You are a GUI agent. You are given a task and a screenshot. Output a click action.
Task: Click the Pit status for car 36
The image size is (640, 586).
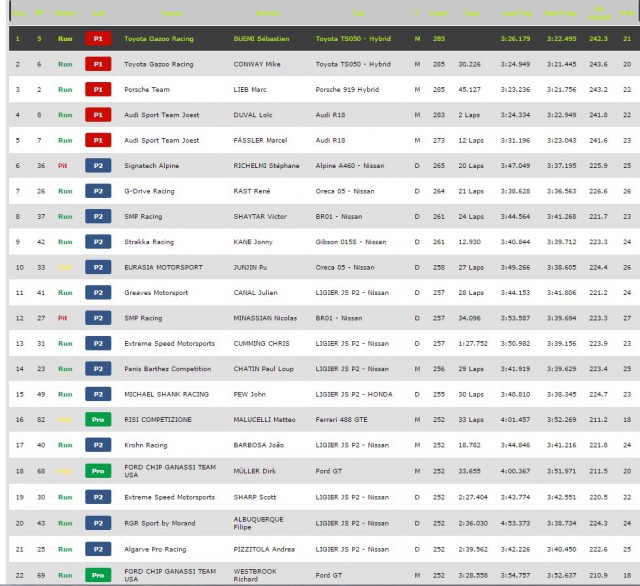(x=62, y=166)
